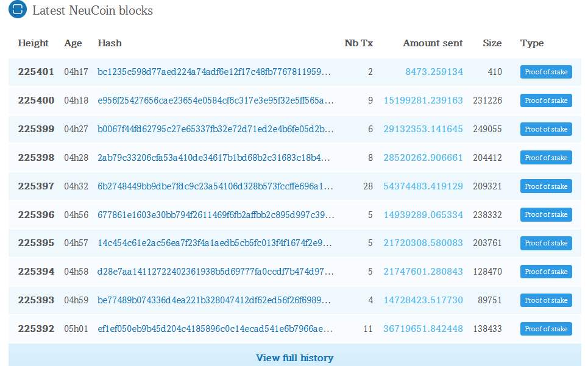Click amount sent 8473.259134

(x=434, y=71)
